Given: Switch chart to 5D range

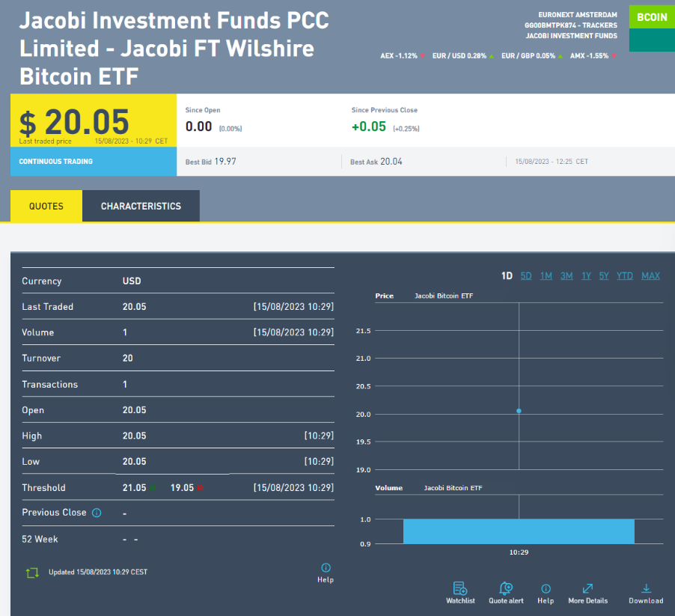Looking at the screenshot, I should (x=526, y=276).
